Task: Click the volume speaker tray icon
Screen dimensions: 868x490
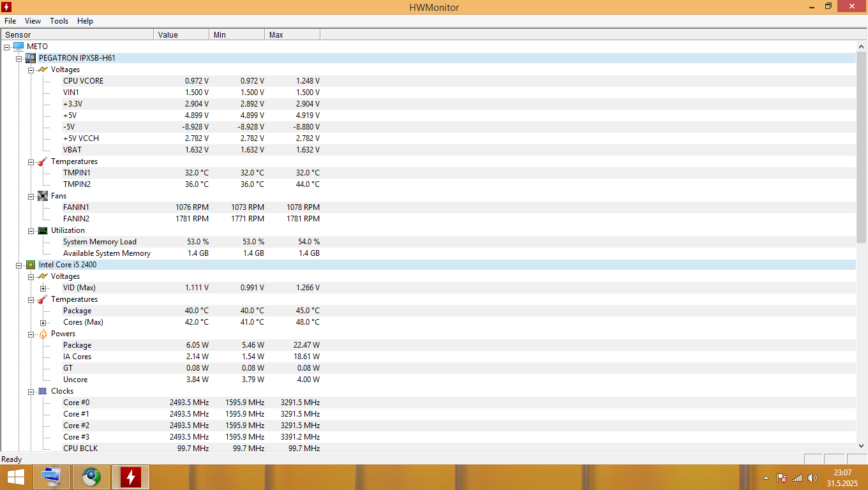Action: click(812, 478)
